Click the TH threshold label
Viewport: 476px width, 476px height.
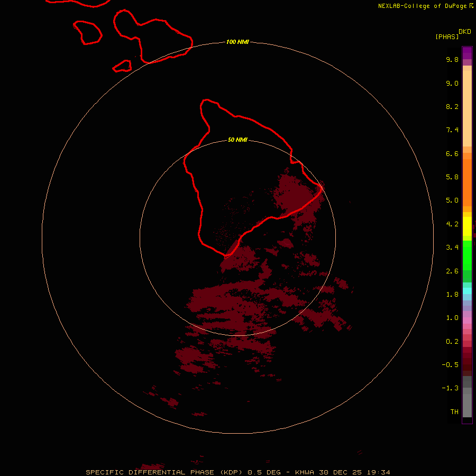[x=454, y=412]
